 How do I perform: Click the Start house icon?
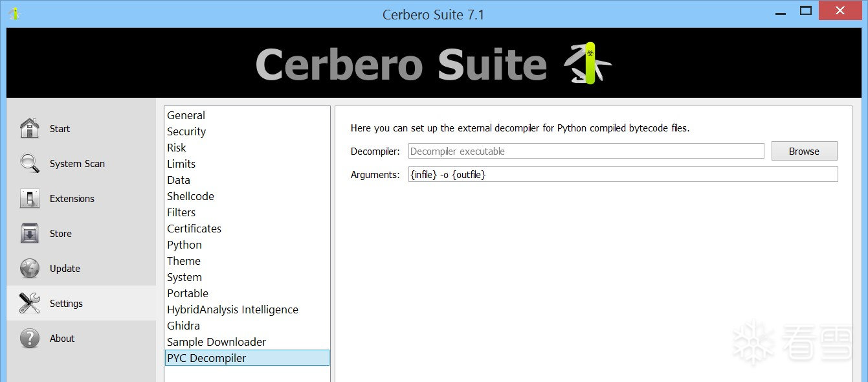pyautogui.click(x=30, y=128)
